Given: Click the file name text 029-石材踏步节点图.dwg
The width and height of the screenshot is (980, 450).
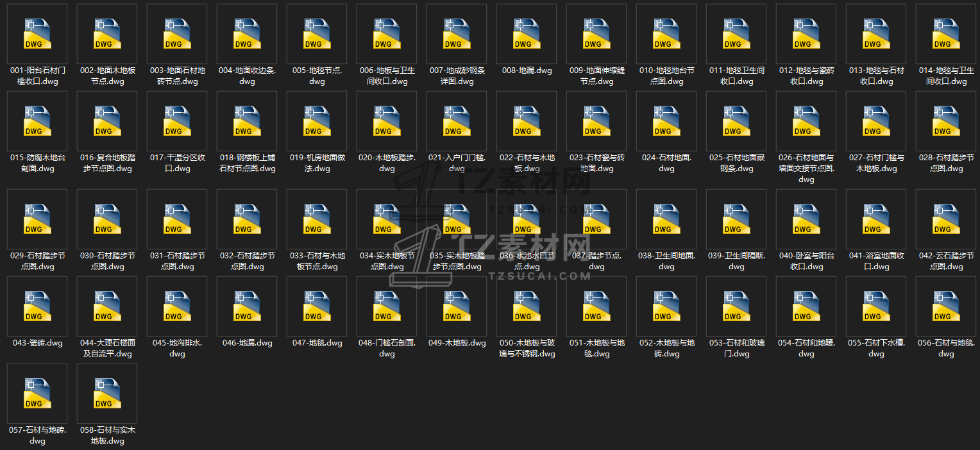Looking at the screenshot, I should 37,261.
